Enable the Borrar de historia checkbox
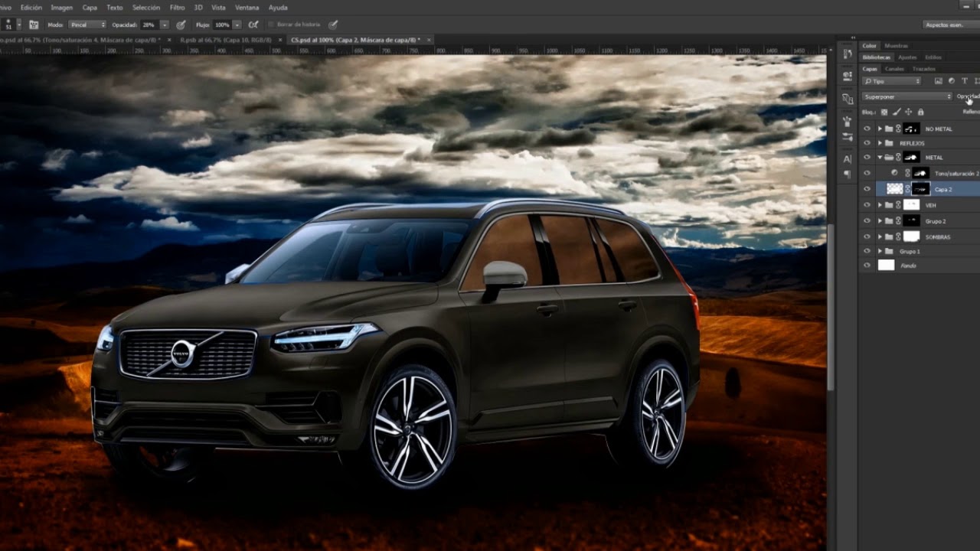Screen dimensions: 980x551 coord(271,24)
